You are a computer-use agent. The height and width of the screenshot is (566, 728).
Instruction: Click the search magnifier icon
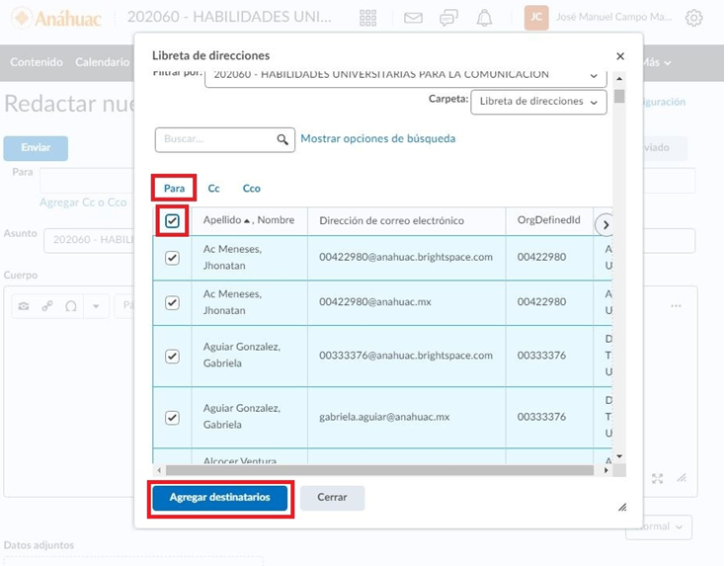[x=283, y=139]
